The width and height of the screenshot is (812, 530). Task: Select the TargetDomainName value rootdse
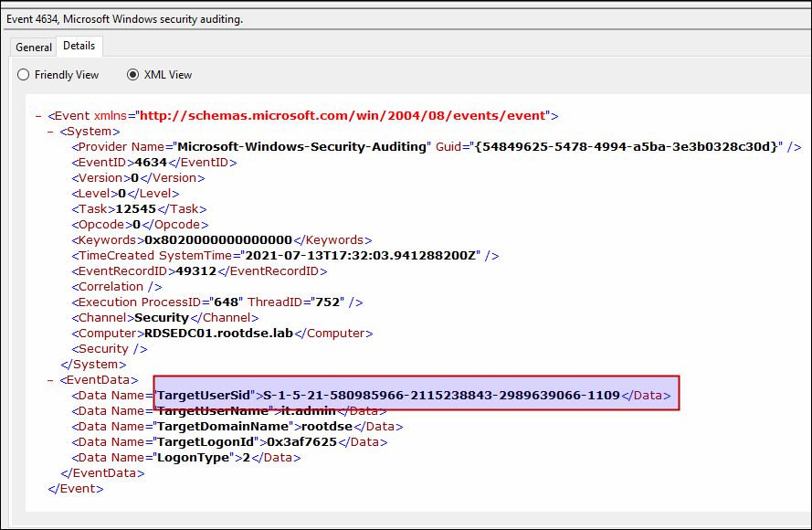[x=327, y=427]
